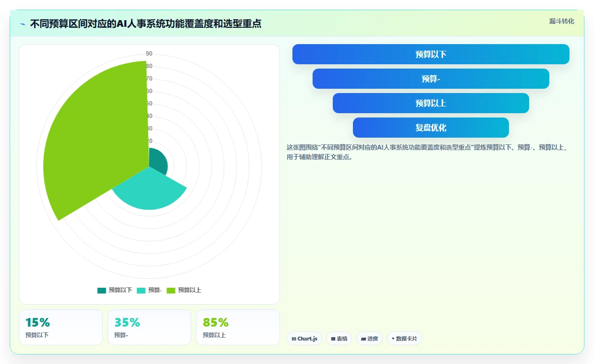This screenshot has height=364, width=594.
Task: Select the 复盘优化 funnel stage bar
Action: pos(431,128)
